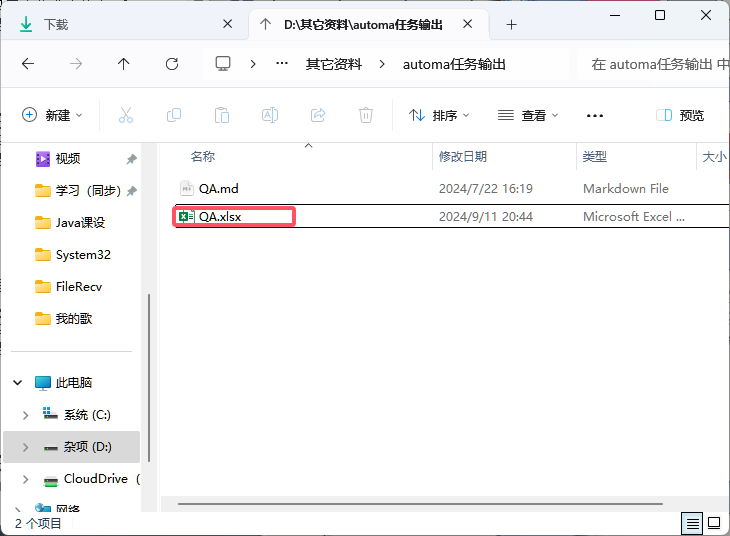The image size is (730, 536).
Task: Unpin the 学习 (同步) folder pin icon
Action: 132,191
